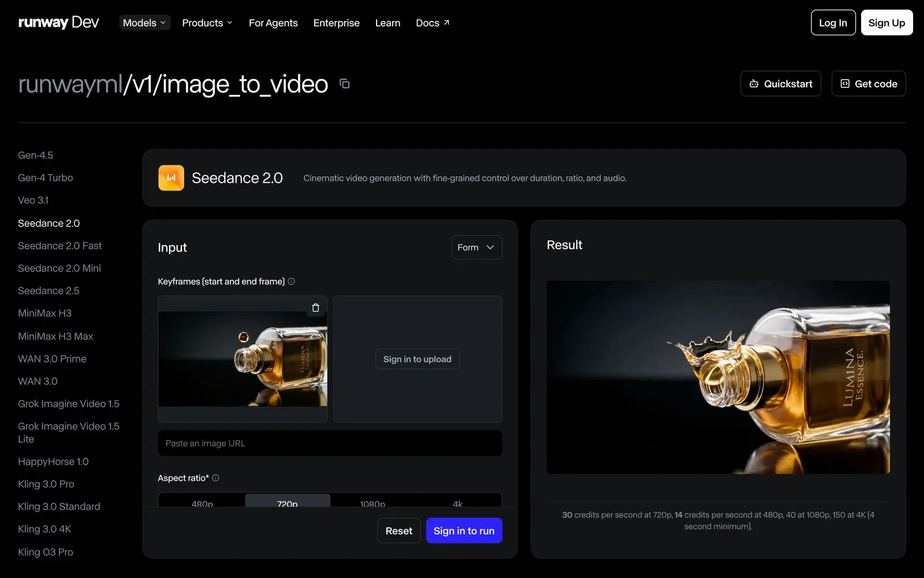Click the Get code button
The width and height of the screenshot is (924, 578).
(869, 84)
